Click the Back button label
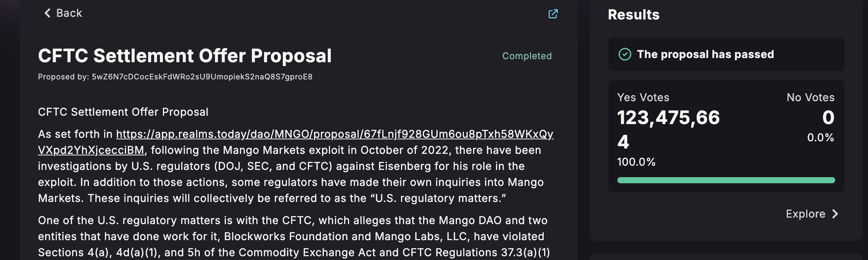Image resolution: width=868 pixels, height=260 pixels. [69, 13]
